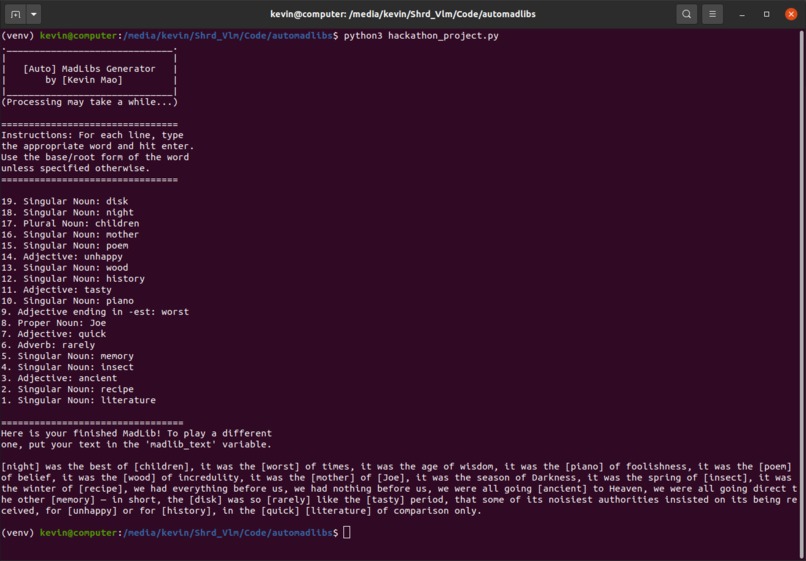
Task: Click line '8. Proper Noun: Joe'
Action: coord(53,323)
